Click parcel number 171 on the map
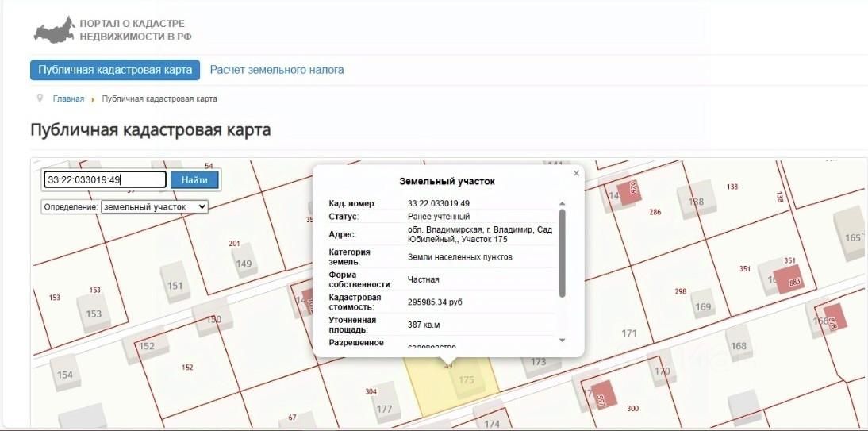This screenshot has height=431, width=868. [x=629, y=333]
